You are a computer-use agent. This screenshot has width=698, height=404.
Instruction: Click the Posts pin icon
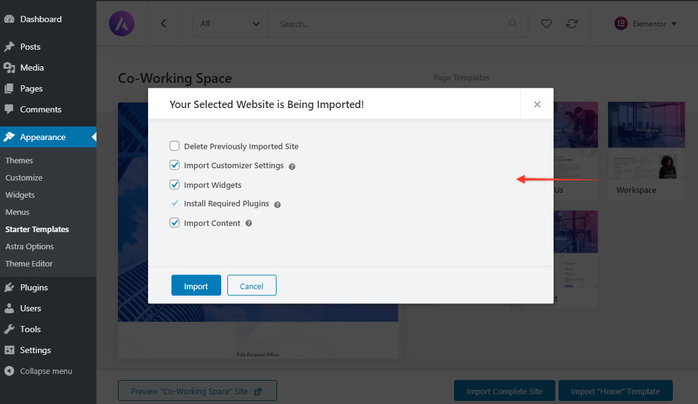pyautogui.click(x=9, y=47)
